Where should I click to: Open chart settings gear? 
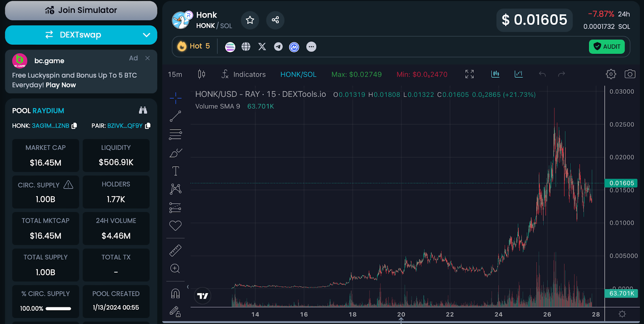click(611, 74)
